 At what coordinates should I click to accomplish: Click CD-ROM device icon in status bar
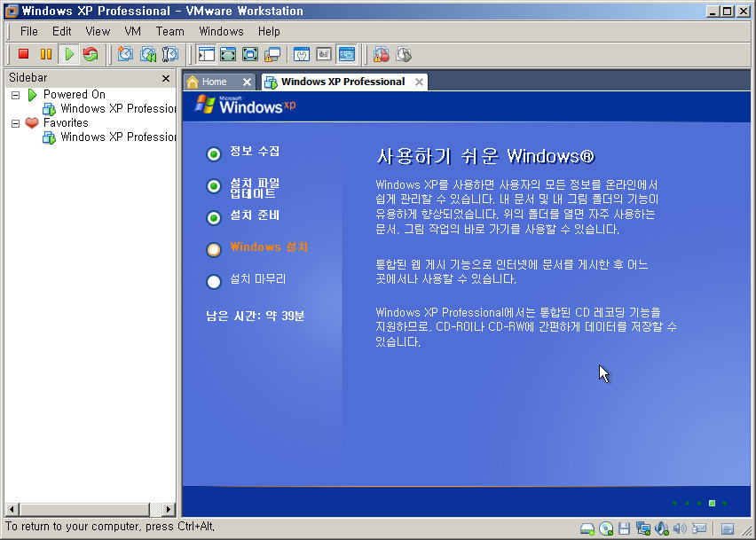(606, 528)
